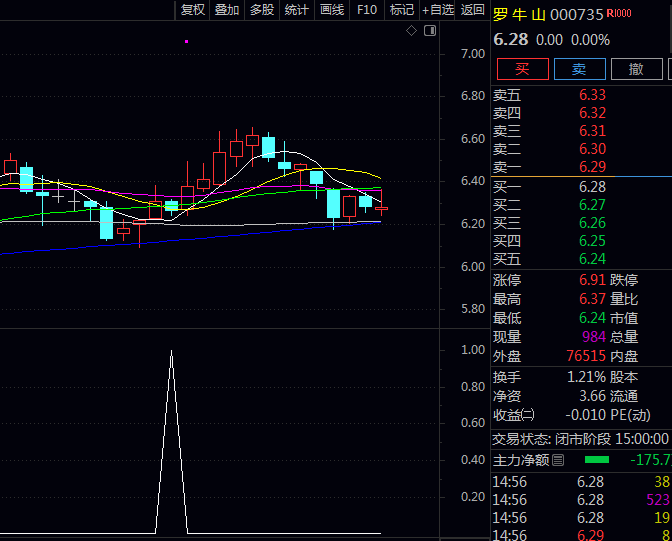The image size is (672, 541).
Task: Add stock with +自选 button
Action: click(437, 10)
